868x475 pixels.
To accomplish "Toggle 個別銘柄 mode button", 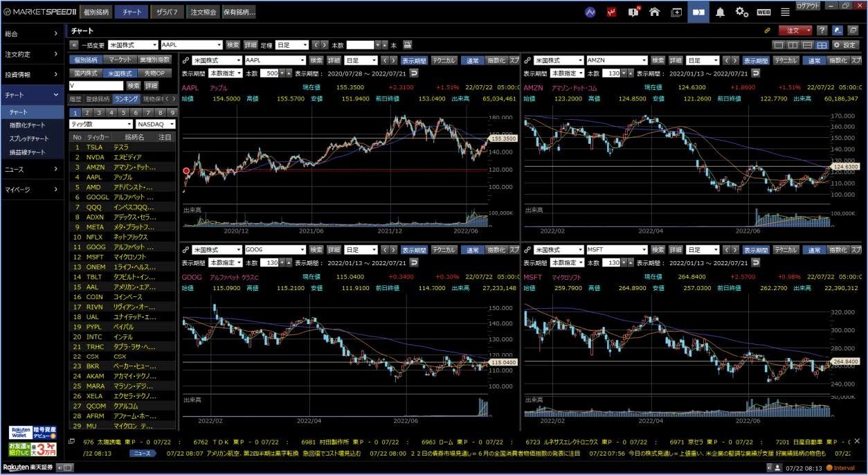I will tap(87, 60).
